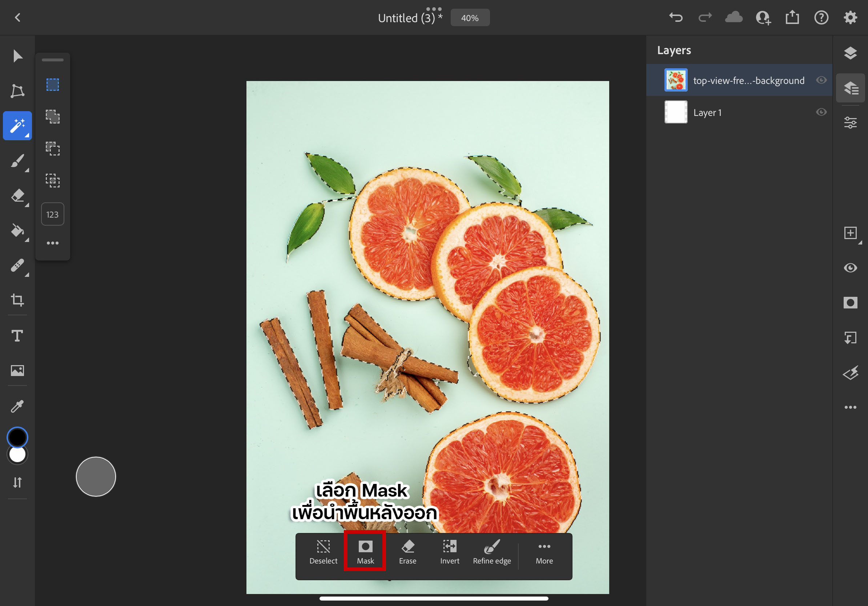Choose the Subtract from selection mode
Screen dimensions: 868x606
[53, 149]
